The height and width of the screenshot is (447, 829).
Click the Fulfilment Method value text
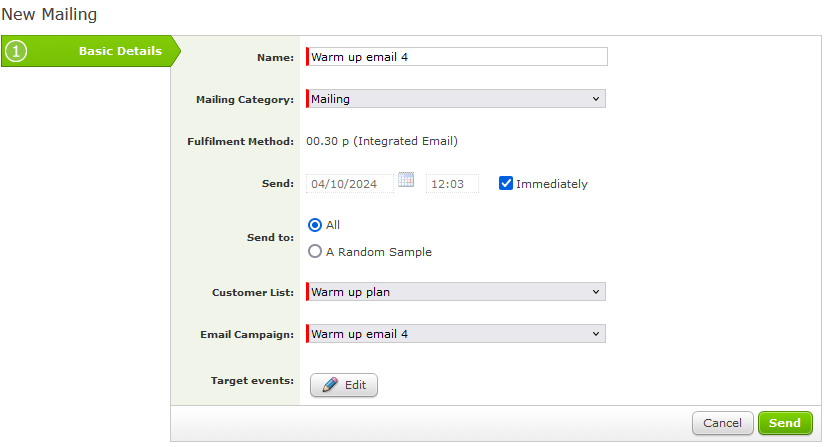tap(382, 141)
